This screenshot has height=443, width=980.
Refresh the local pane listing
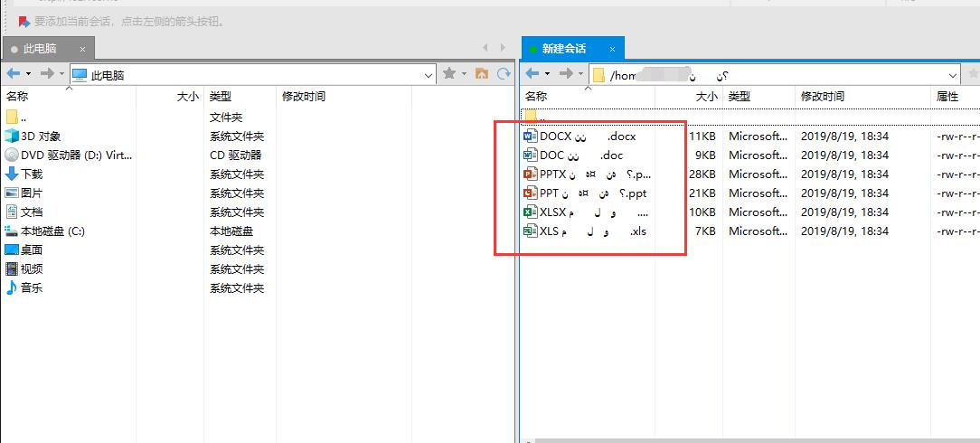point(504,74)
